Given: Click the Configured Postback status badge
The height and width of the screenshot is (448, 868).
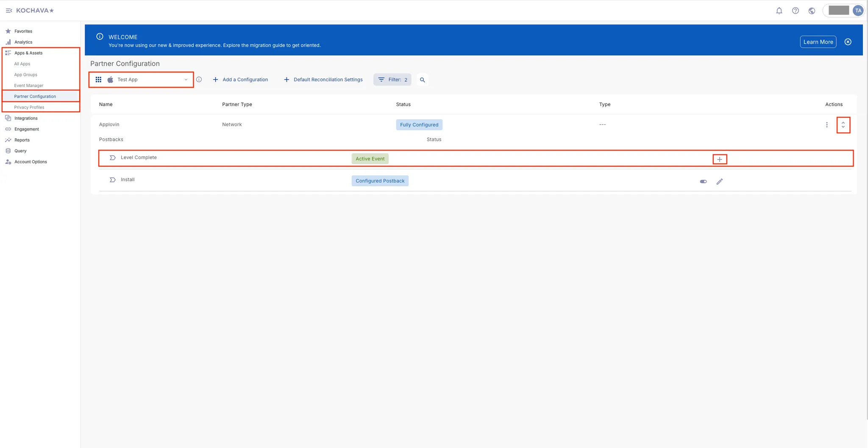Looking at the screenshot, I should 380,181.
